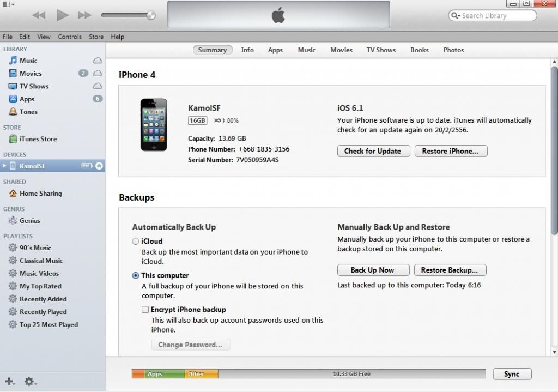Click the fast-forward next track button
The height and width of the screenshot is (392, 558).
point(84,15)
